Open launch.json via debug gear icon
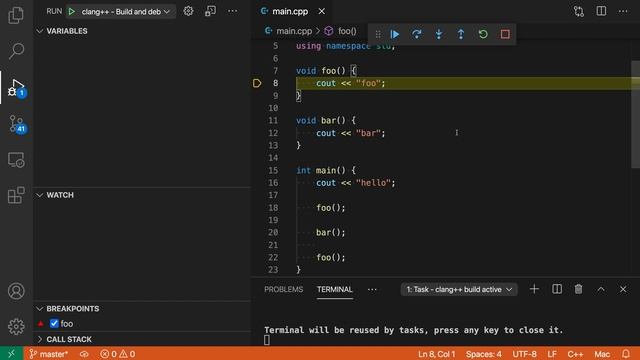This screenshot has height=360, width=640. coord(188,11)
